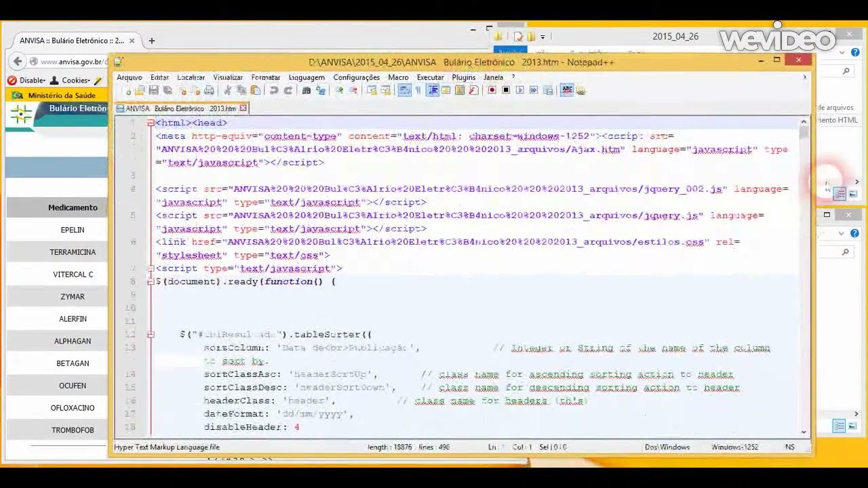Click the Close All toolbar icon
868x488 pixels.
(x=195, y=90)
